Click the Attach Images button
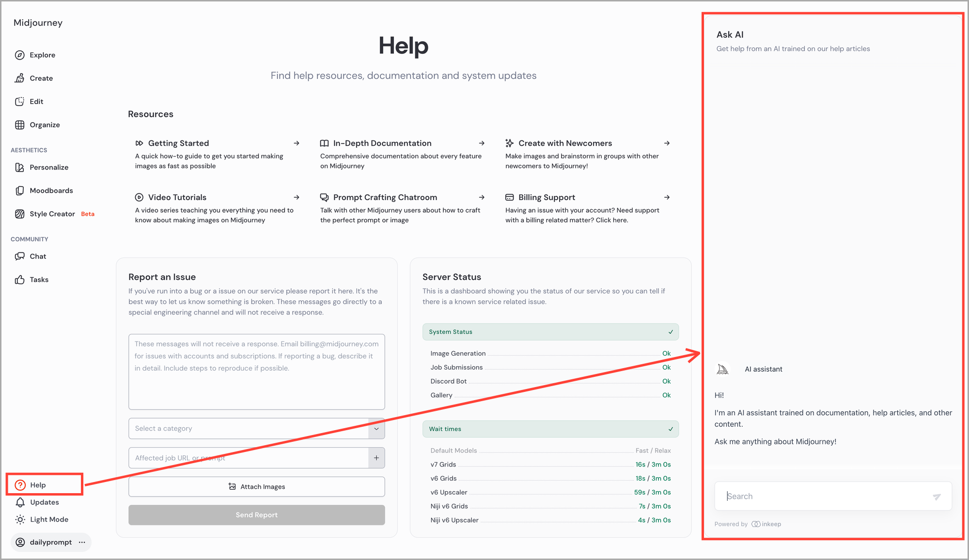 (x=256, y=487)
